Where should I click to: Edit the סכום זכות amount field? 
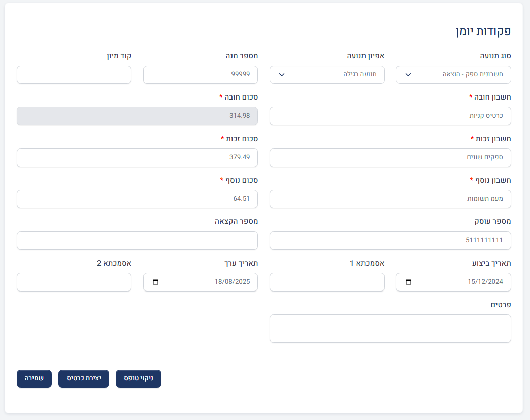[137, 158]
